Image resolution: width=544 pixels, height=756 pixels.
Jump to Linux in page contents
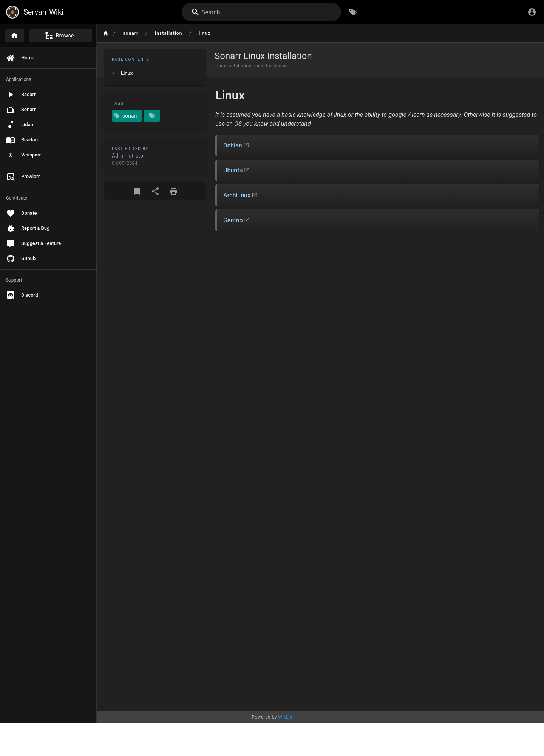[127, 73]
